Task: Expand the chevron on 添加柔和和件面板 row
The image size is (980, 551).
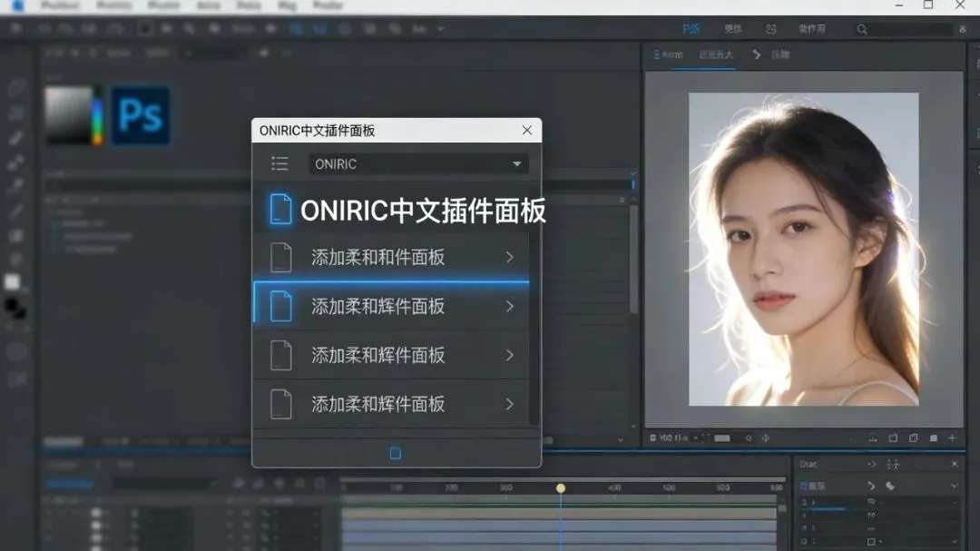Action: click(x=509, y=257)
